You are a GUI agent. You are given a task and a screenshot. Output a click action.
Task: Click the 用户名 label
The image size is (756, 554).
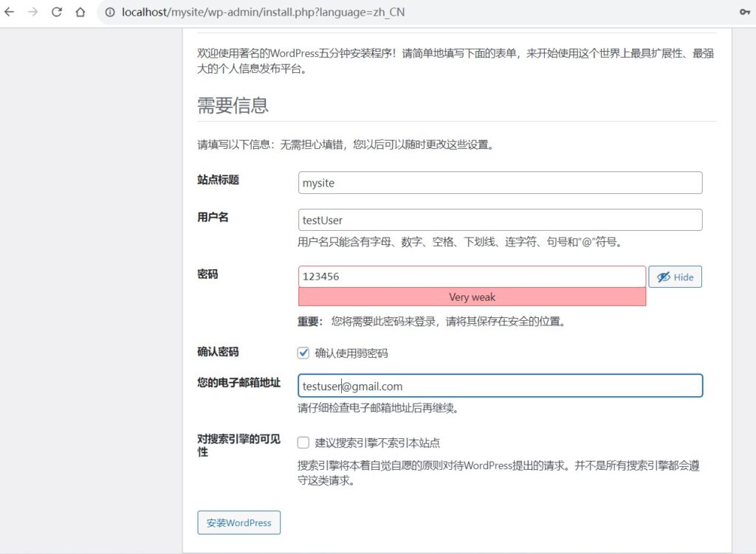pos(213,218)
